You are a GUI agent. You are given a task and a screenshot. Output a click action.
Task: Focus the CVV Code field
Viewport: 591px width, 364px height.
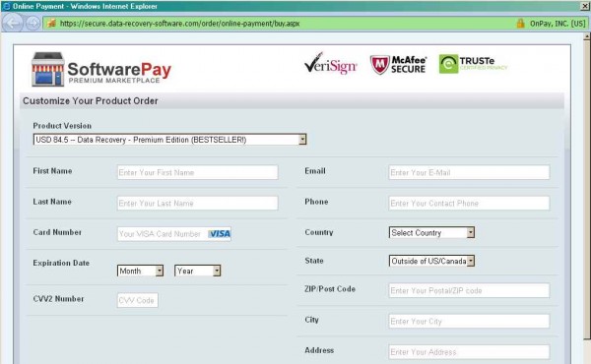pos(138,300)
